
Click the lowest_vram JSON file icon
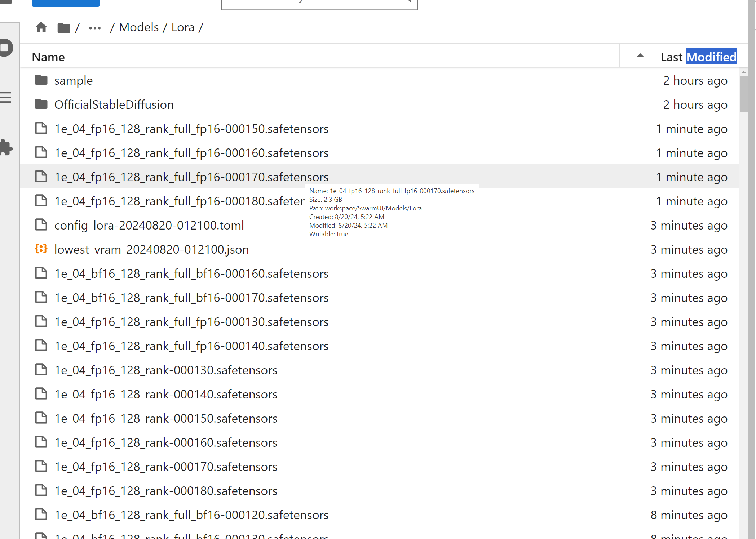click(x=41, y=249)
